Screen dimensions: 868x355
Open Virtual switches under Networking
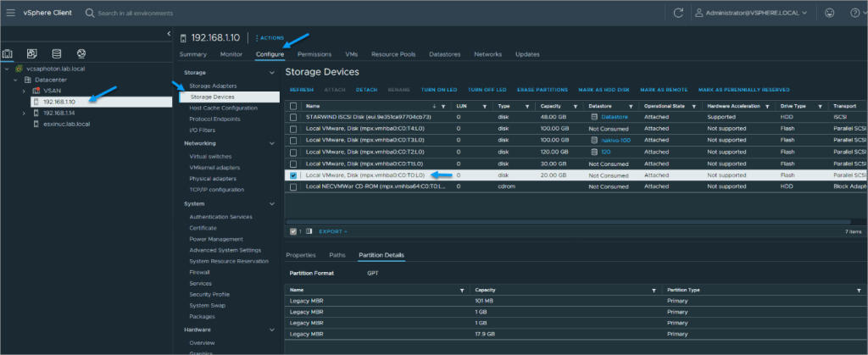[210, 157]
